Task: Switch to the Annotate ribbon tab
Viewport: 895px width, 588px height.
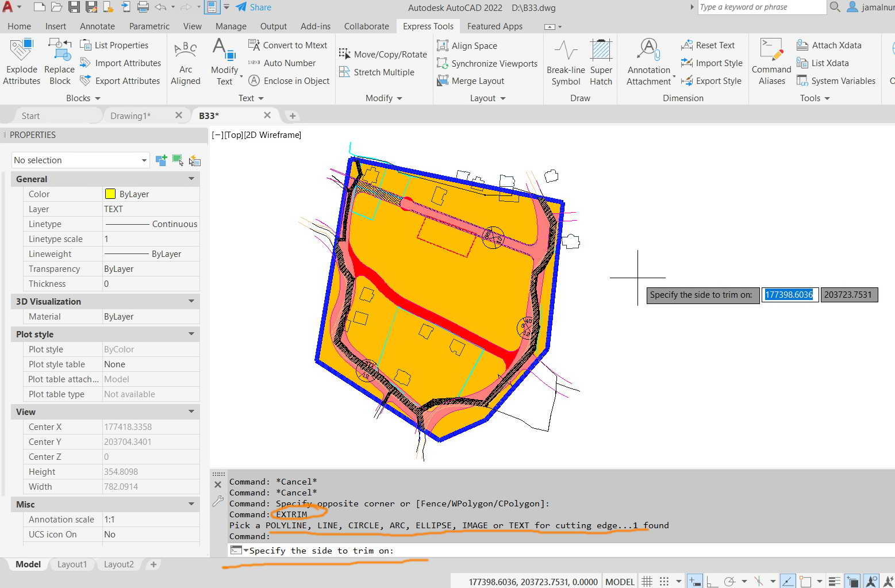Action: [x=97, y=26]
